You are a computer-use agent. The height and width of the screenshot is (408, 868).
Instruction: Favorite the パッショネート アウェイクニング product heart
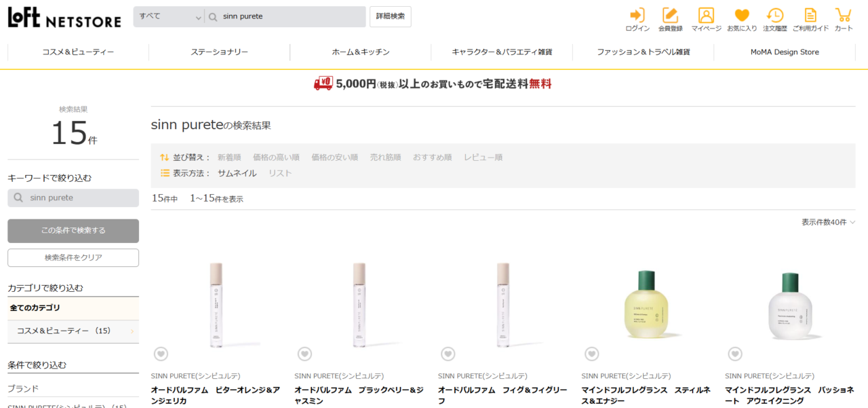pyautogui.click(x=735, y=354)
